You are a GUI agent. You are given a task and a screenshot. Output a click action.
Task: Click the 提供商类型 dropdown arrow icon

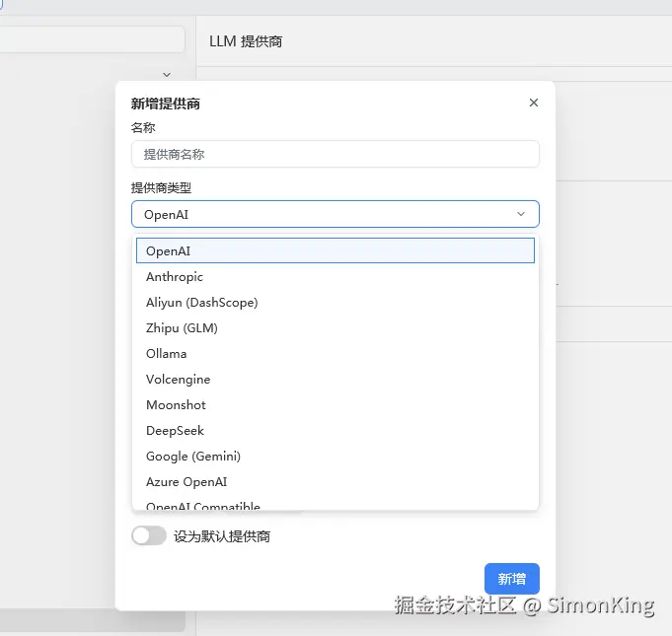[521, 214]
